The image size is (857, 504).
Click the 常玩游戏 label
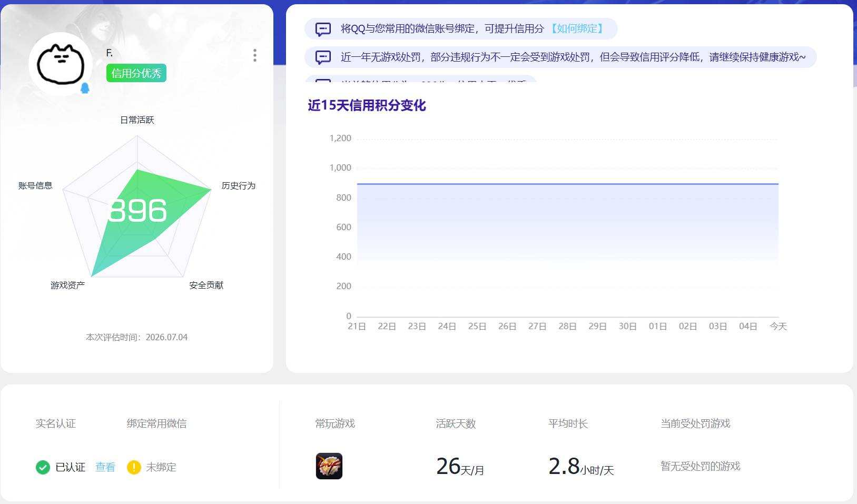[335, 423]
